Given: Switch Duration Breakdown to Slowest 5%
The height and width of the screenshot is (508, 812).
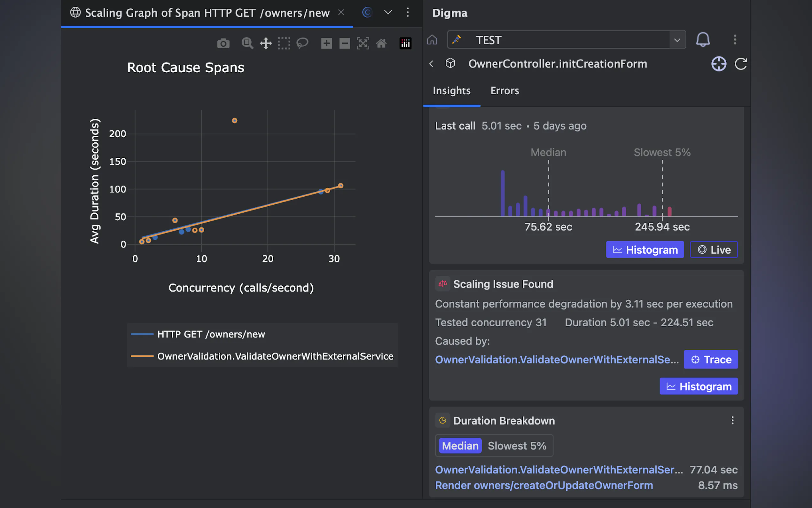Looking at the screenshot, I should tap(517, 446).
